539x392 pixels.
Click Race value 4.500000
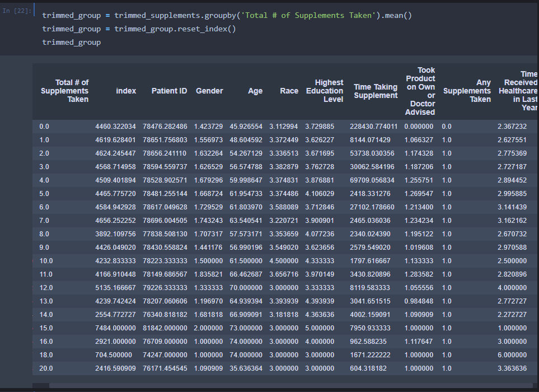click(x=284, y=260)
